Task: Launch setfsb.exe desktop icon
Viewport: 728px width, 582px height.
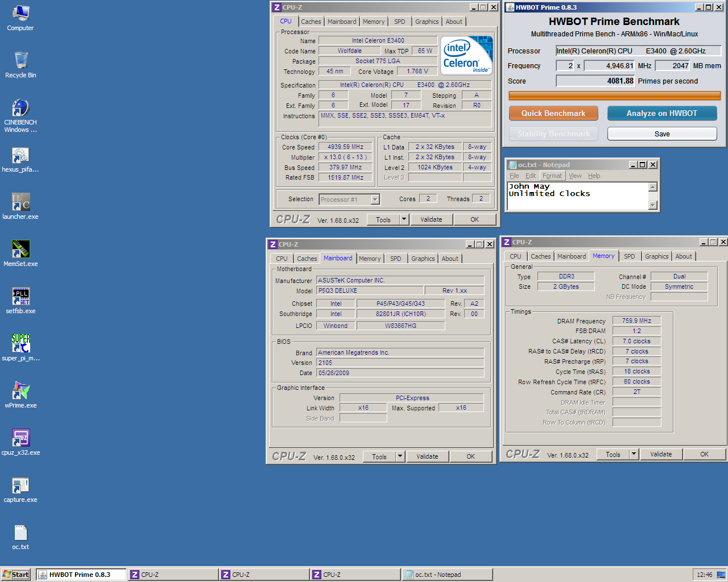Action: (x=20, y=301)
